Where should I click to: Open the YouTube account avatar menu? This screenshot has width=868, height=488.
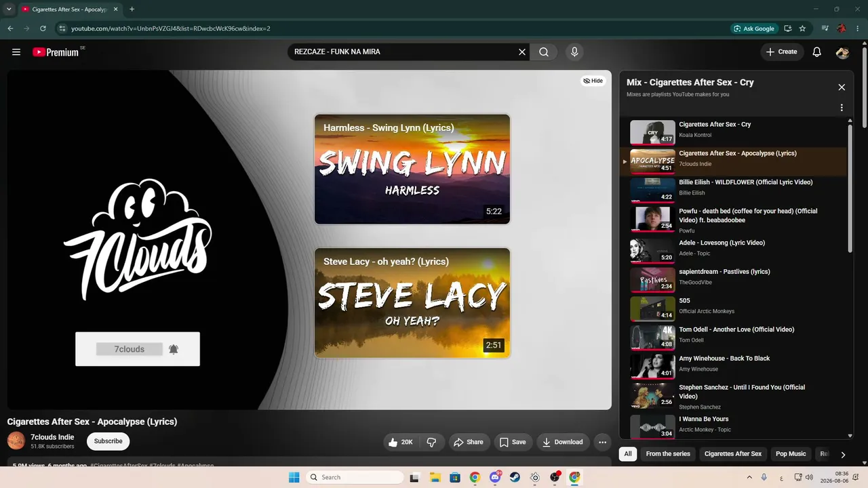coord(843,52)
